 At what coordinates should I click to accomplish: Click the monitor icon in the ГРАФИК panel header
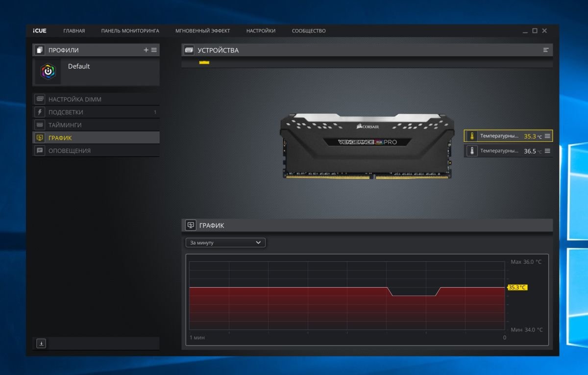191,225
